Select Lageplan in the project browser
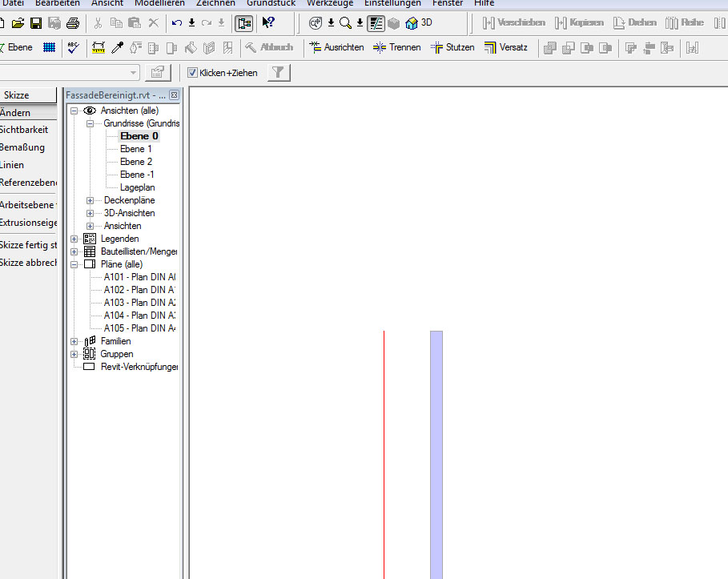The image size is (728, 579). click(138, 187)
